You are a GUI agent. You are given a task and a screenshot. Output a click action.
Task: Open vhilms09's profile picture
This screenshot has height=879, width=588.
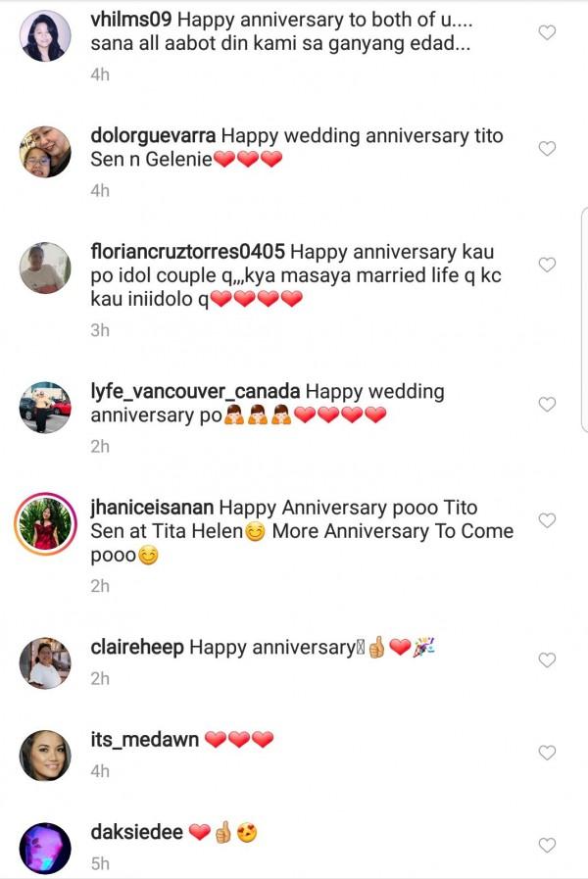click(x=45, y=36)
